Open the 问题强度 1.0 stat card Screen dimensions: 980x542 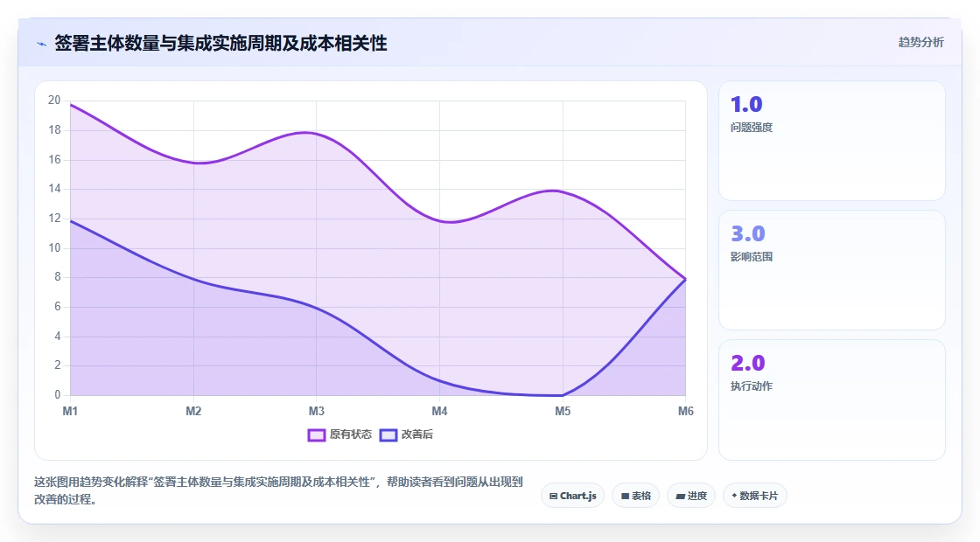832,141
